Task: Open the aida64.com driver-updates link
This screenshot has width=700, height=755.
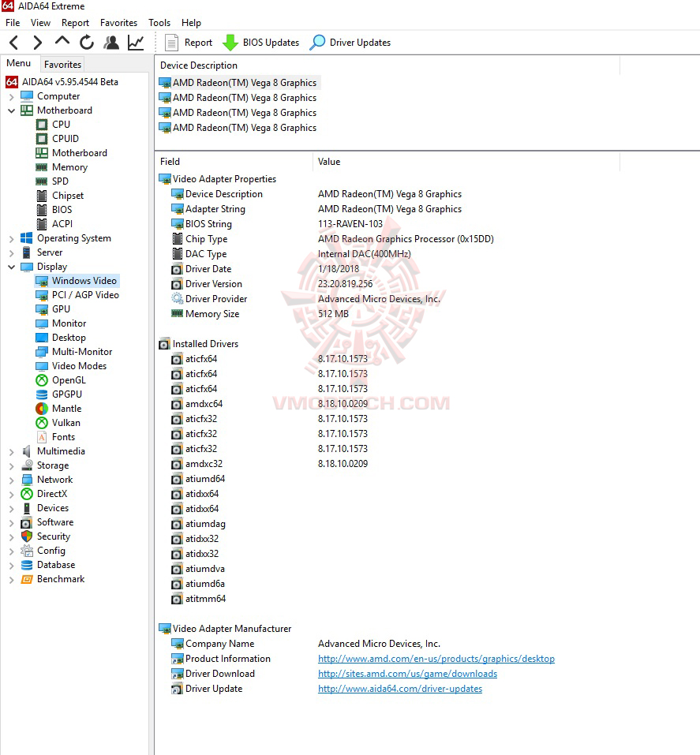Action: (x=400, y=689)
